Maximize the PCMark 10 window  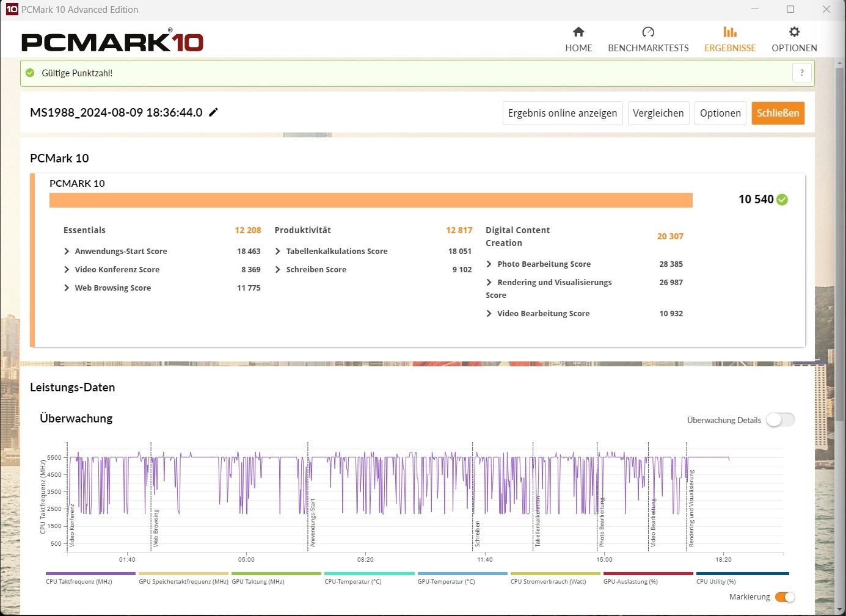(x=790, y=9)
